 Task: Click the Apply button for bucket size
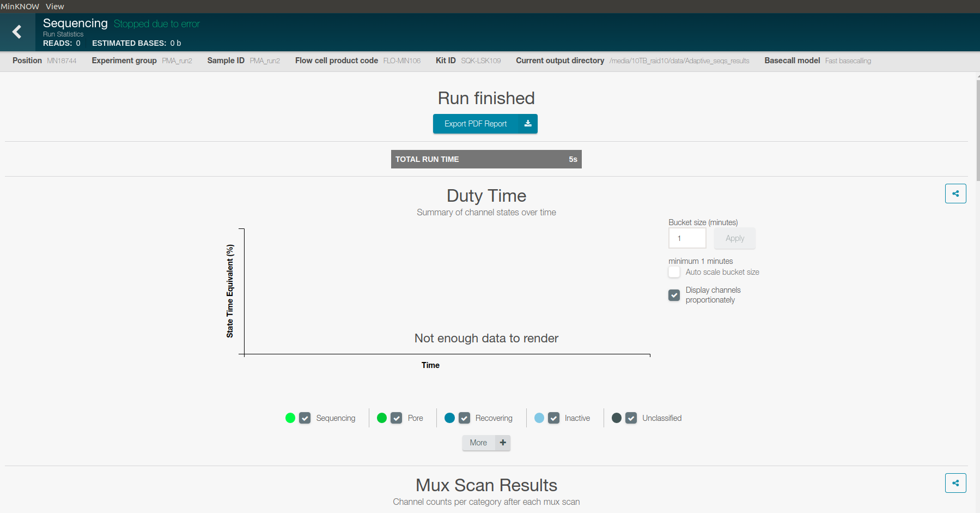click(734, 238)
